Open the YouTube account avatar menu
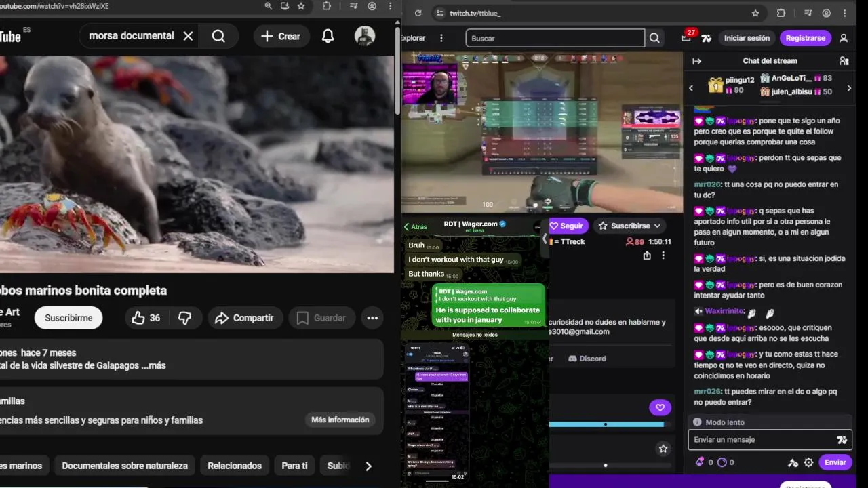 365,36
